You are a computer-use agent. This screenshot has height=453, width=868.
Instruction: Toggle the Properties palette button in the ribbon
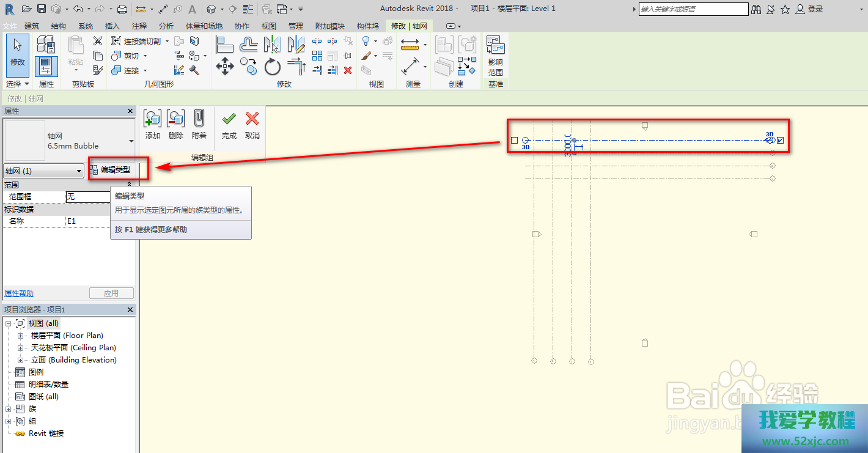46,66
